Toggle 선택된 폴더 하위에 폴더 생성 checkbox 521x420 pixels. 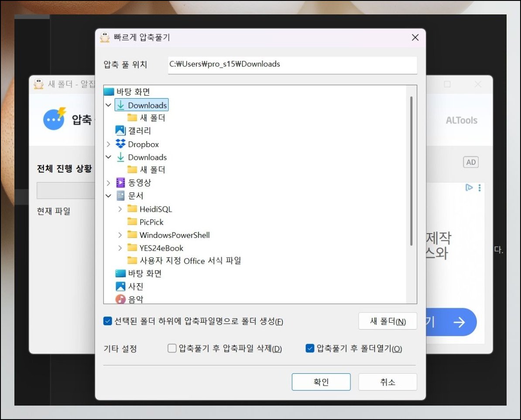107,321
